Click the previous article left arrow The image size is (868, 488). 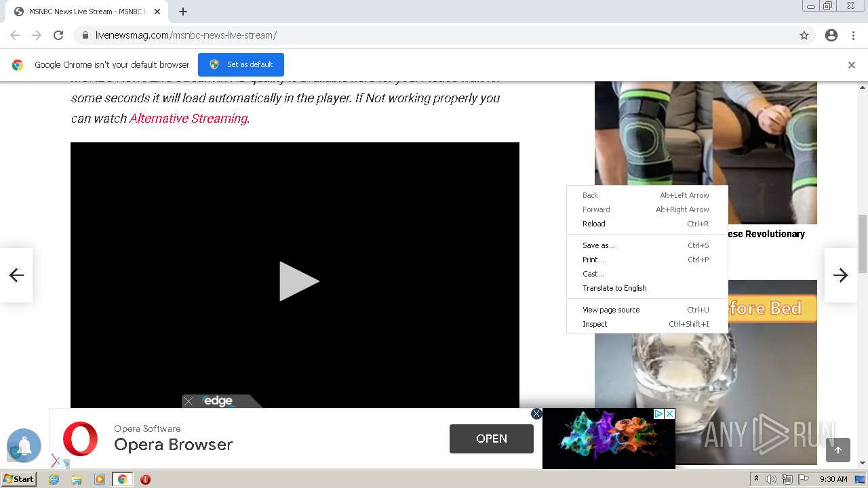(16, 274)
